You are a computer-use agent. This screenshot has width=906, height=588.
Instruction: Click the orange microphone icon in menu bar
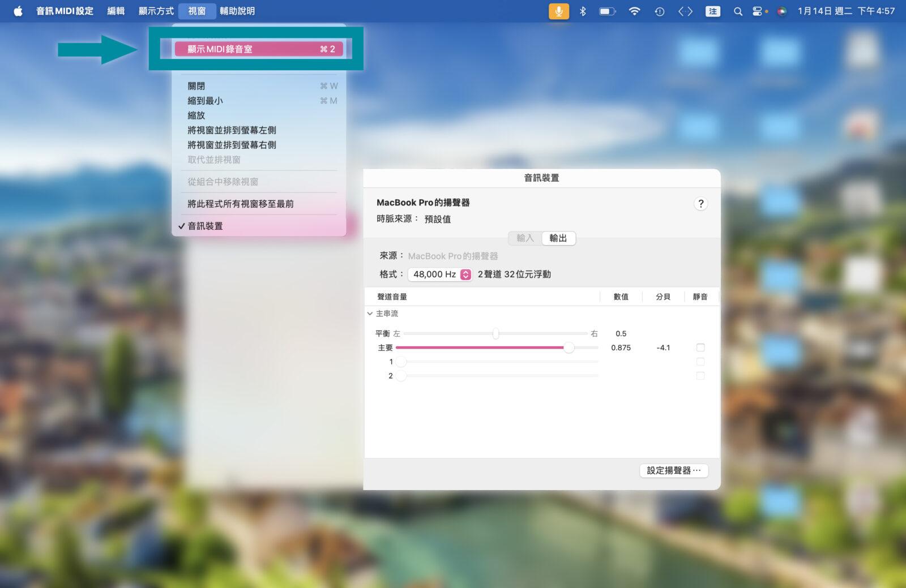558,11
